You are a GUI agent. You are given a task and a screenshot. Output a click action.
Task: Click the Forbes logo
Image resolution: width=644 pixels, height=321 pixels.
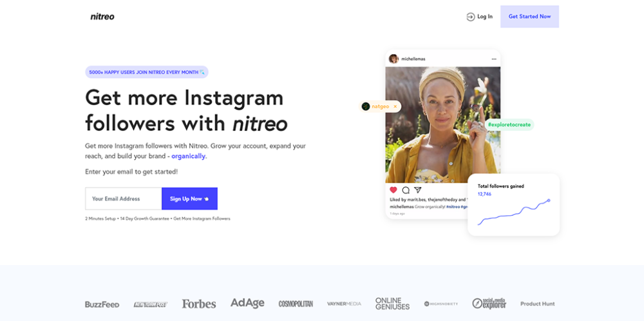[x=199, y=304]
